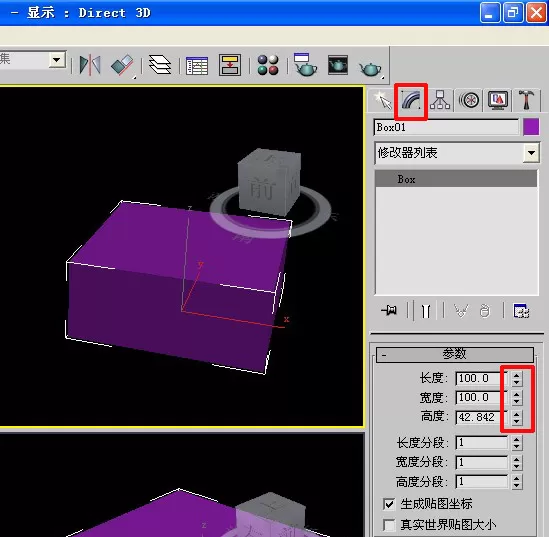Open the Layer Manager icon
This screenshot has height=537, width=549.
click(x=160, y=65)
